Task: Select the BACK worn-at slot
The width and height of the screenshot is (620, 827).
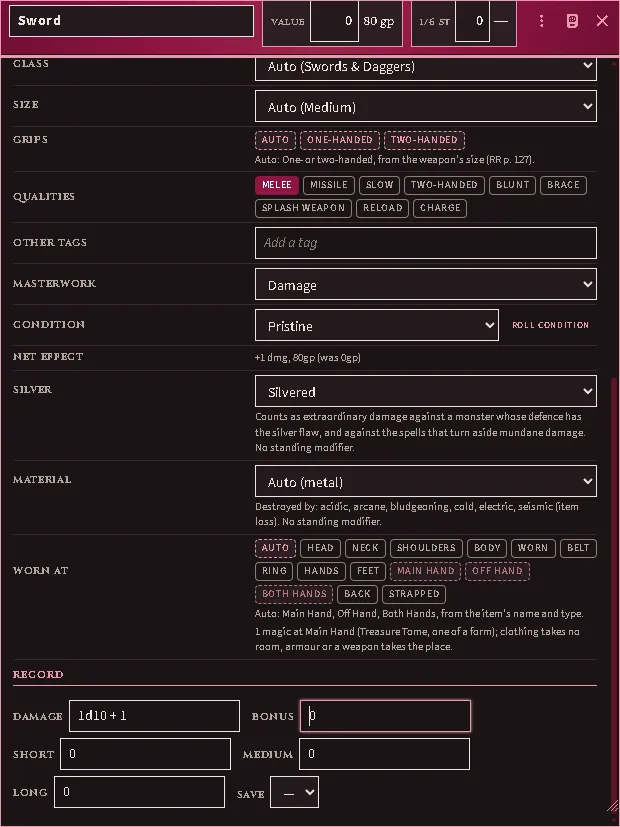Action: (x=357, y=594)
